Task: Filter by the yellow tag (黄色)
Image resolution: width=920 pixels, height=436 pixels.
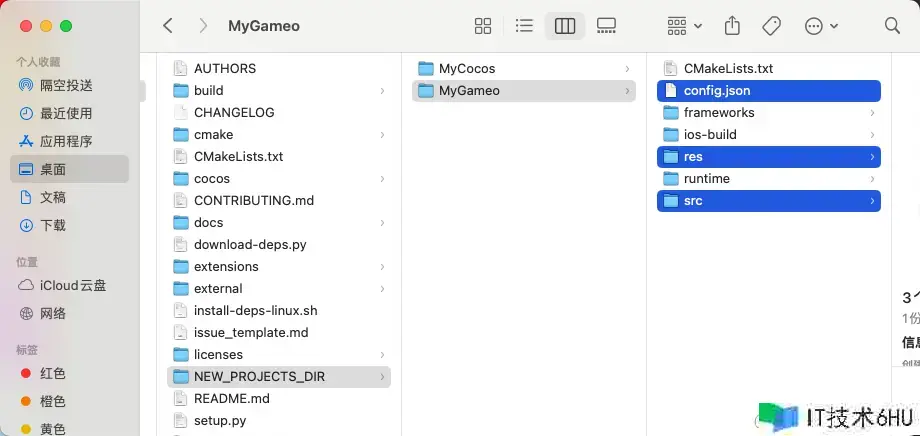Action: (x=69, y=430)
